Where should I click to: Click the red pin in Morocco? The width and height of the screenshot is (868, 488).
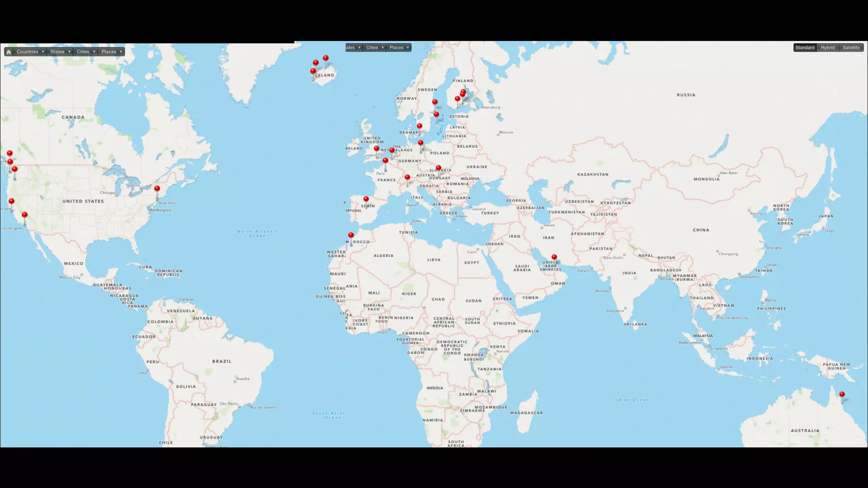(351, 235)
